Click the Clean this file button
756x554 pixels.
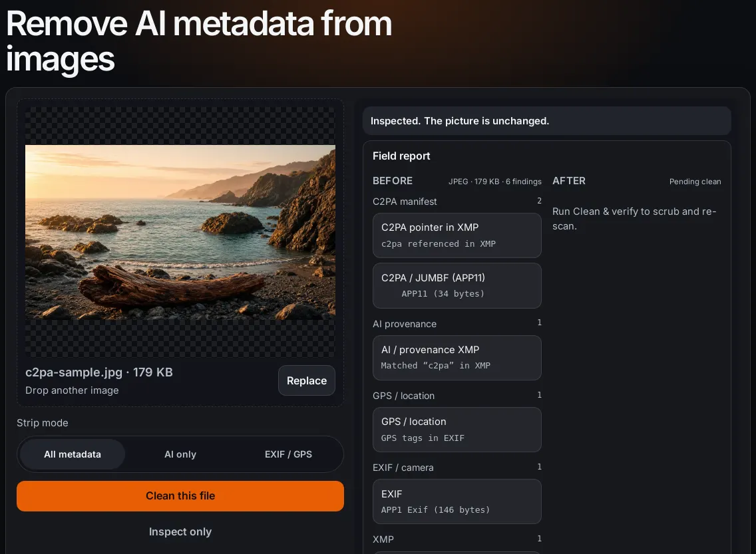click(x=180, y=495)
